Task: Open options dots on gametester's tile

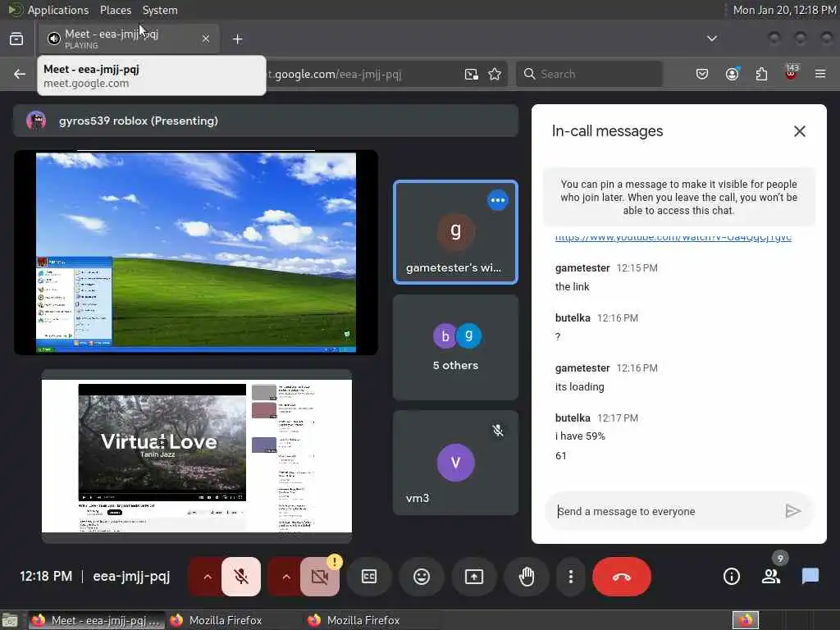Action: (x=498, y=200)
